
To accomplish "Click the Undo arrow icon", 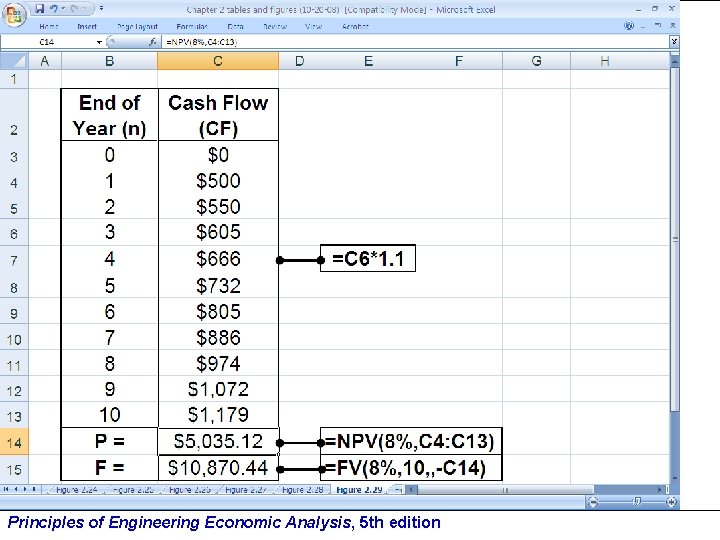I will 54,8.
